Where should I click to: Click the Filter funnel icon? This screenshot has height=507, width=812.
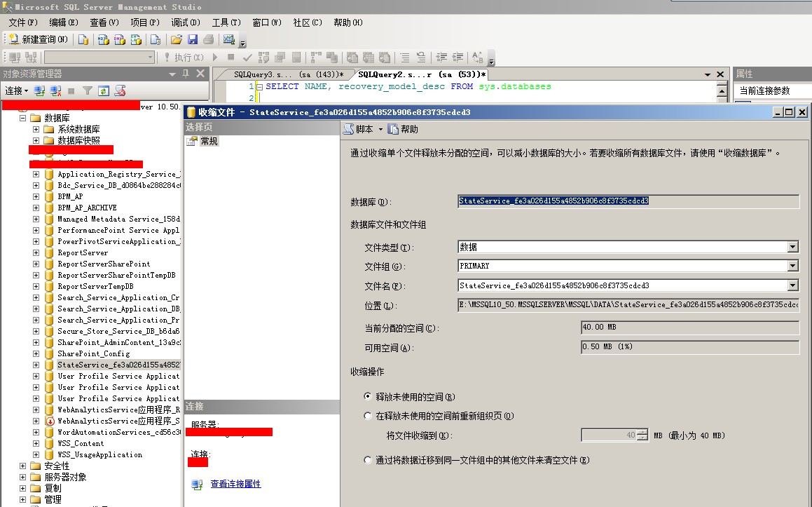click(x=88, y=91)
